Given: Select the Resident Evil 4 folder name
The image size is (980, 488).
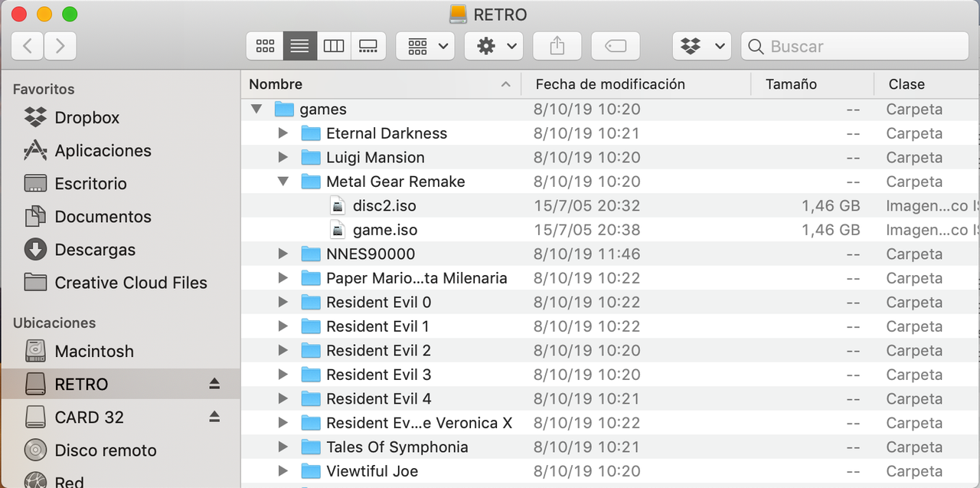Looking at the screenshot, I should pos(378,398).
